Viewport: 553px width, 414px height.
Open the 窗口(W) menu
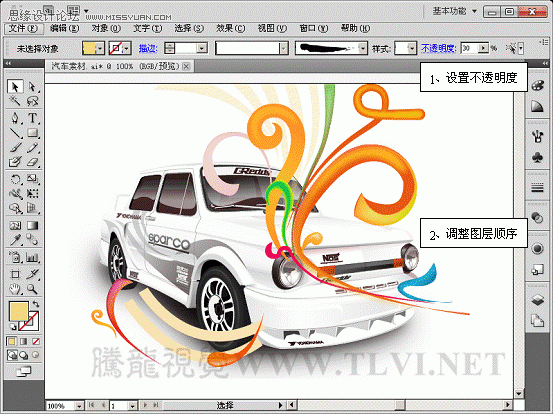point(314,28)
